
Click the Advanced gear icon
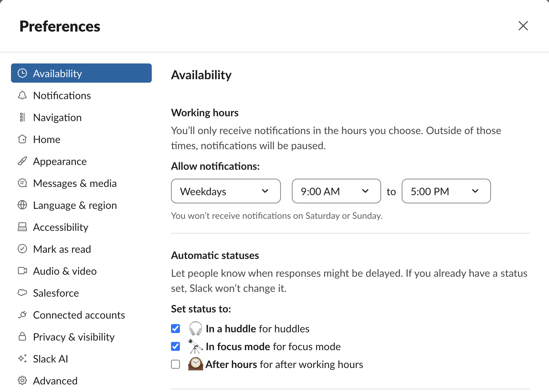click(22, 380)
